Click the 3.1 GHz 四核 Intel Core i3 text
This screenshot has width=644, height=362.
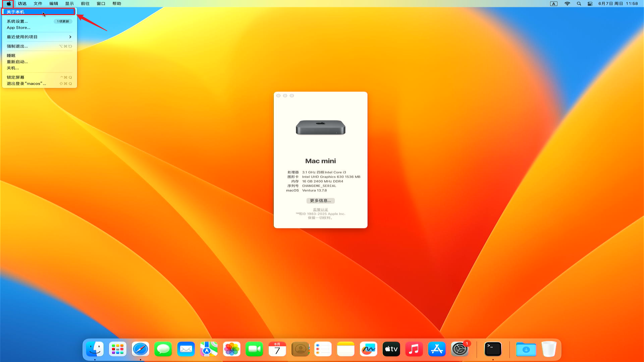324,172
